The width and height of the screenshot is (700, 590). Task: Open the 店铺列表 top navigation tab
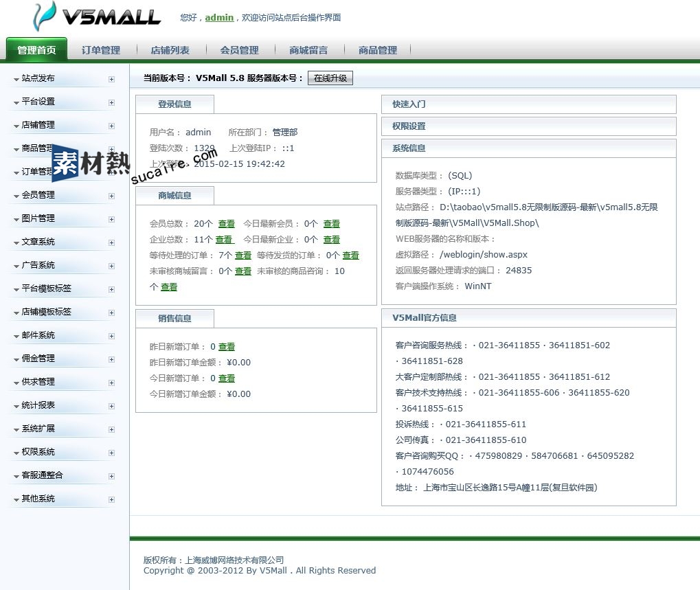point(170,50)
